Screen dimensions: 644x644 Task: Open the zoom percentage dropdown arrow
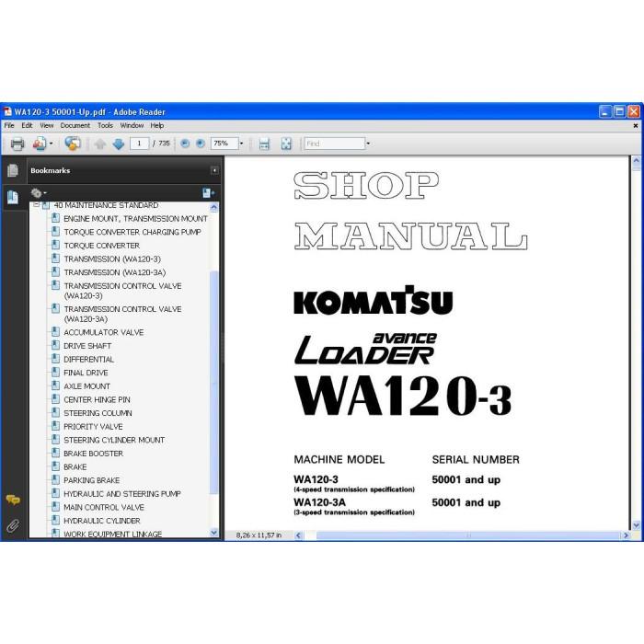coord(241,144)
